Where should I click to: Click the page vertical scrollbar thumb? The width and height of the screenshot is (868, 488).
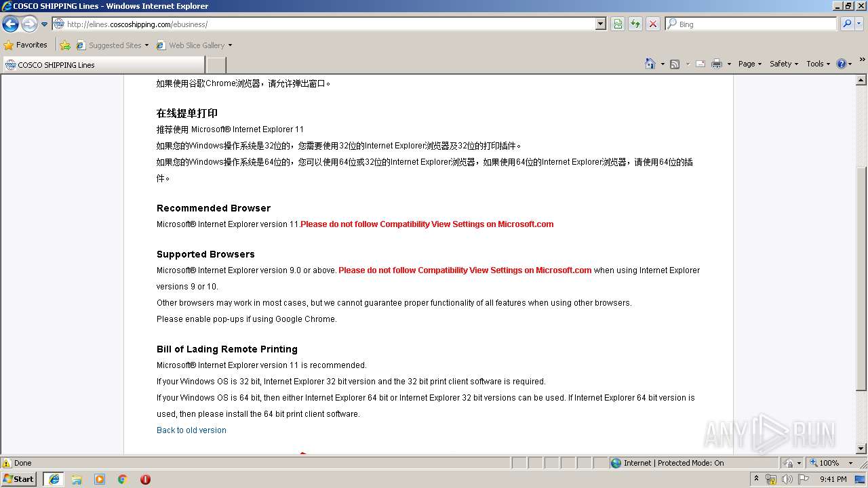click(861, 279)
